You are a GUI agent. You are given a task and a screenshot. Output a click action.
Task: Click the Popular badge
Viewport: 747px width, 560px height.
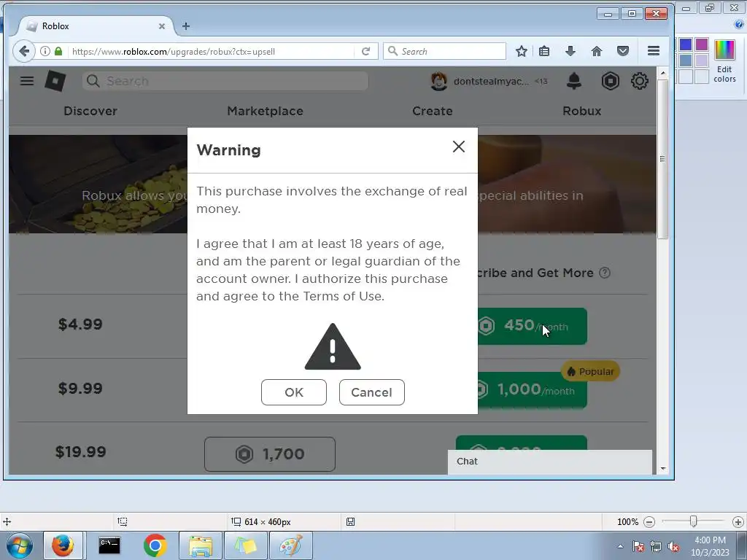click(591, 371)
